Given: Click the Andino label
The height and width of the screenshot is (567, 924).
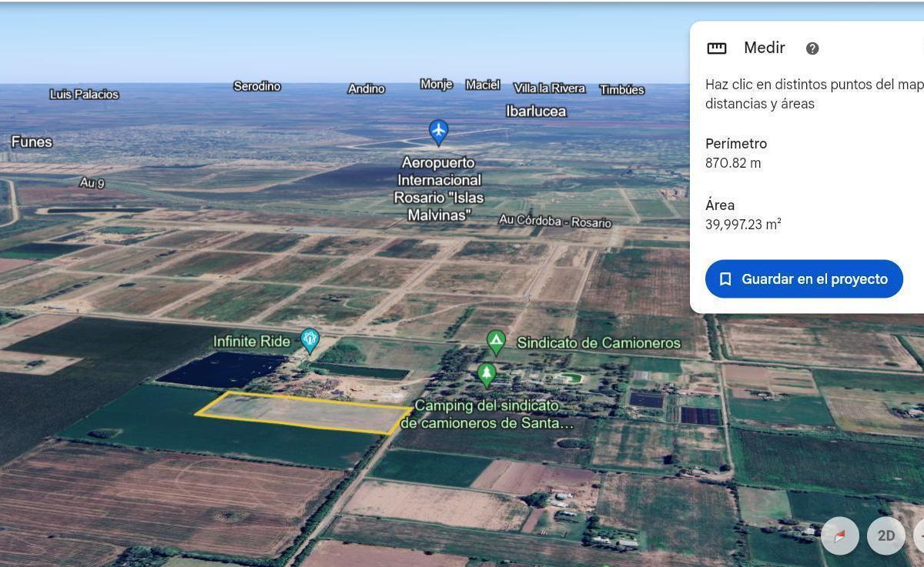Looking at the screenshot, I should (367, 88).
